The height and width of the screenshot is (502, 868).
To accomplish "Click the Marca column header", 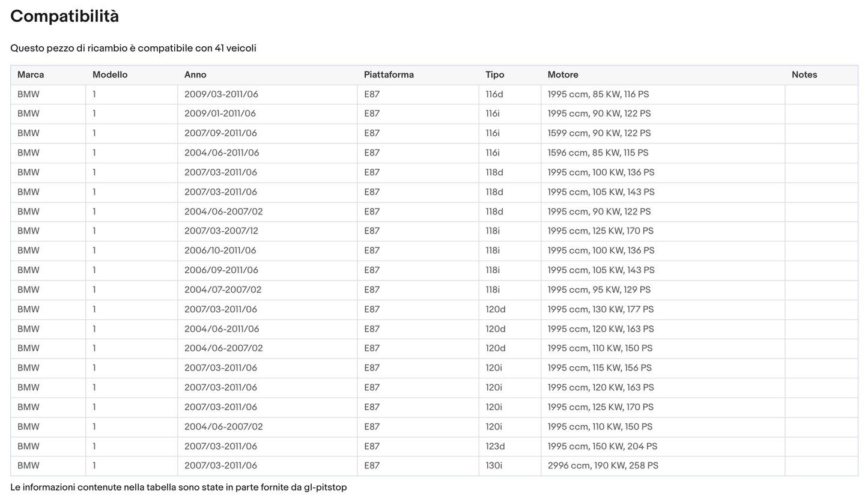I will coord(31,75).
